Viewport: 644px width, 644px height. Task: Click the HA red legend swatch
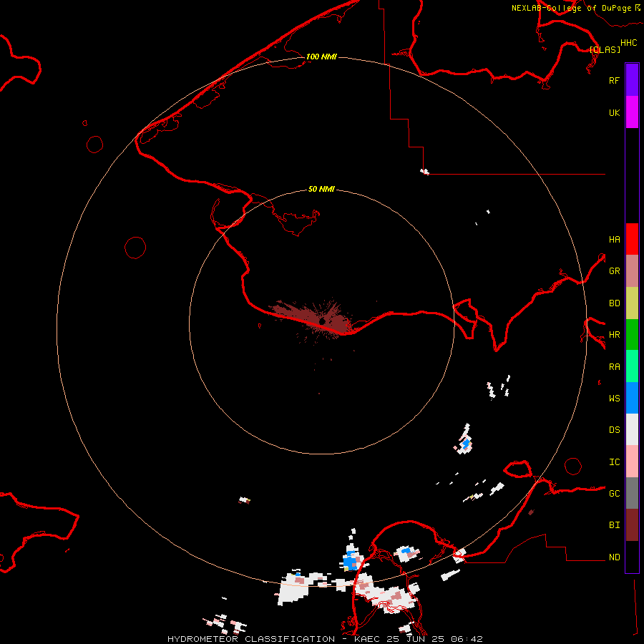(x=632, y=239)
